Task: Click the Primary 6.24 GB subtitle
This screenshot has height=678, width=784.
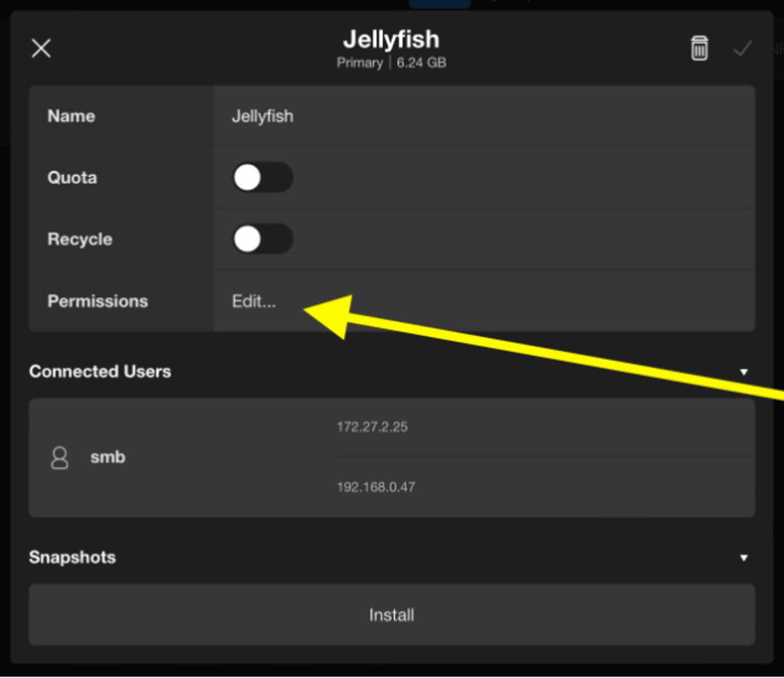Action: pyautogui.click(x=391, y=63)
